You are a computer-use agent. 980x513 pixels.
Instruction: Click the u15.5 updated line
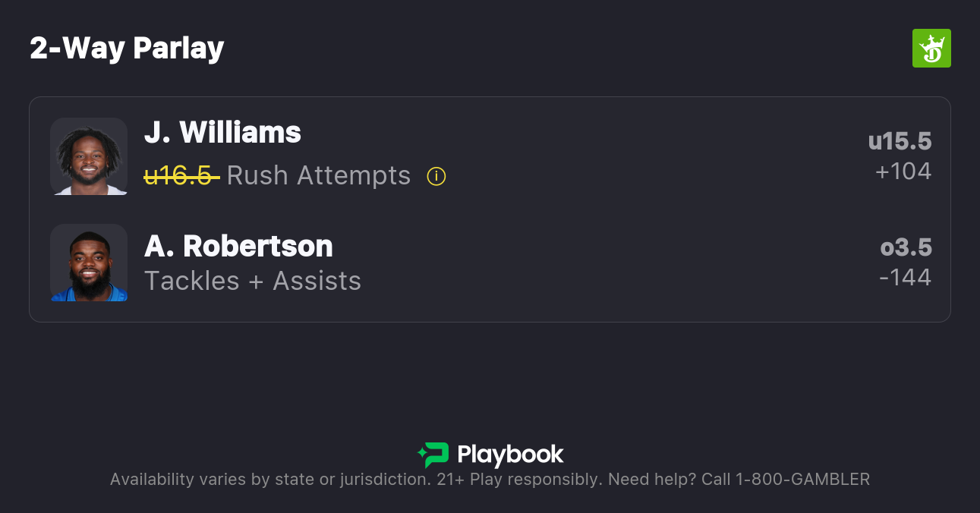pyautogui.click(x=900, y=142)
